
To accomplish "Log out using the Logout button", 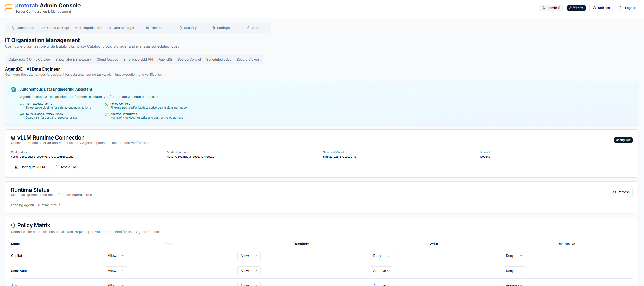I will click(x=627, y=8).
